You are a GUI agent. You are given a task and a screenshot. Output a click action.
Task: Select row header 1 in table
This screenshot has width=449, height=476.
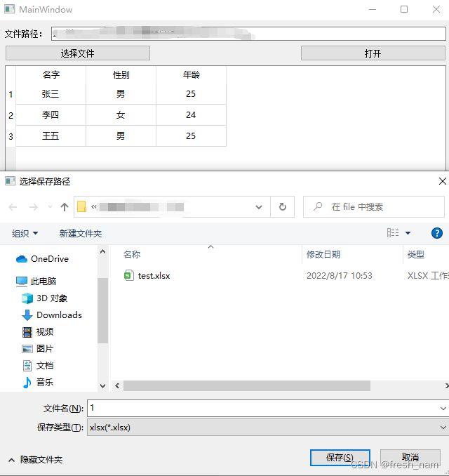[x=11, y=94]
